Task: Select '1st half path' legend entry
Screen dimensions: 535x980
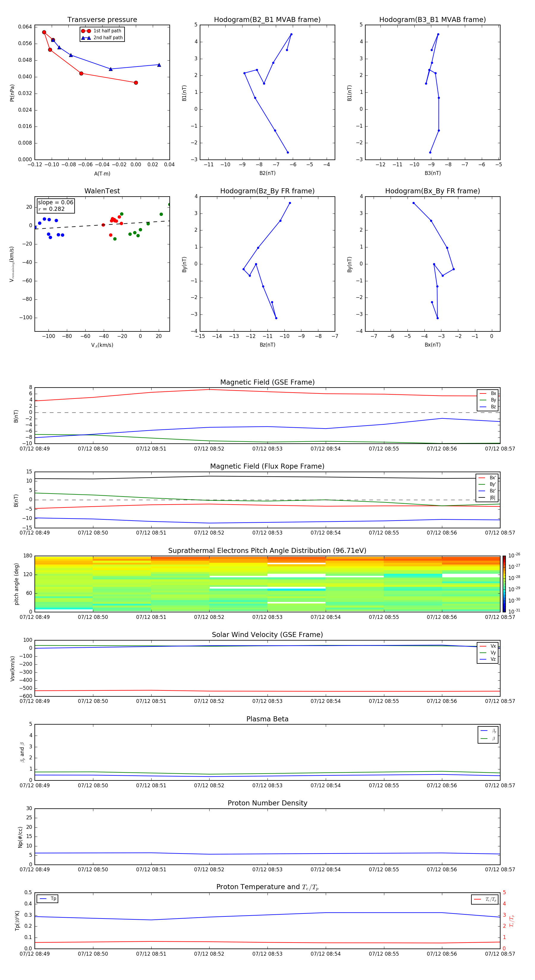Action: (x=101, y=31)
